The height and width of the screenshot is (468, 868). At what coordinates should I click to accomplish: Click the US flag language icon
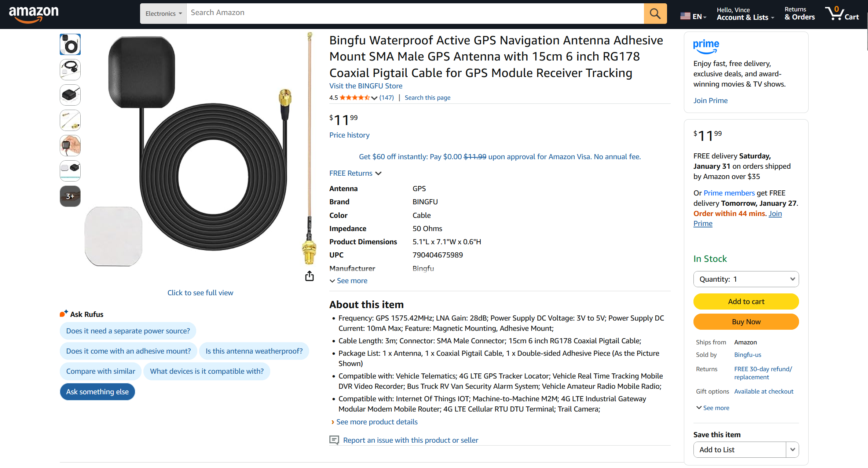[685, 16]
